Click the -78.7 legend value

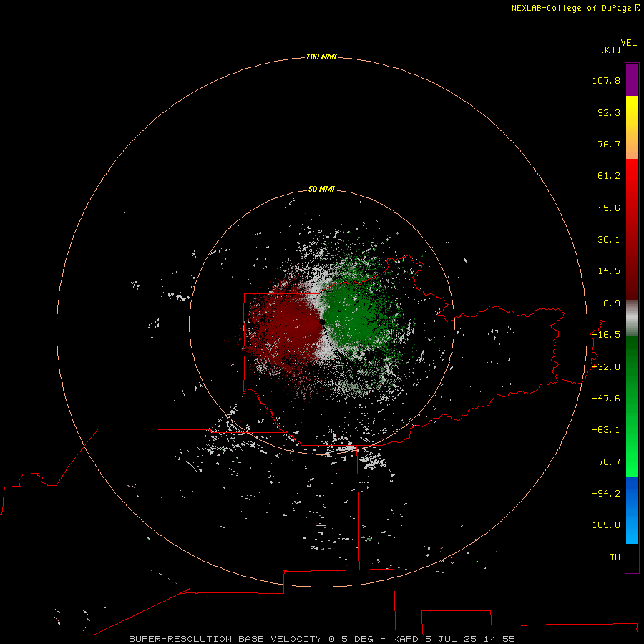point(606,462)
